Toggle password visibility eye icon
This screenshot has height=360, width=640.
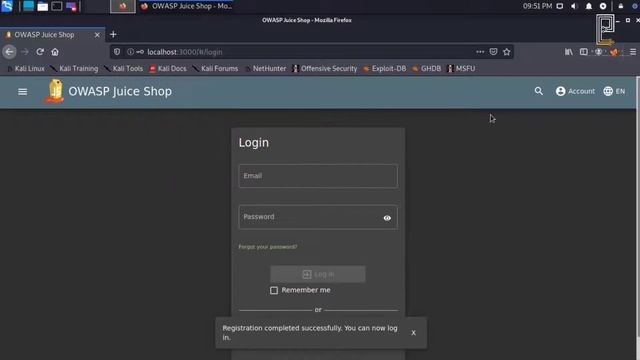[387, 218]
